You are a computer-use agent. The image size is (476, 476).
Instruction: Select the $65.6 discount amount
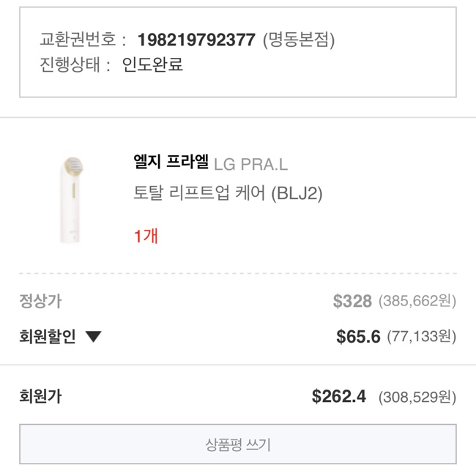click(x=358, y=337)
